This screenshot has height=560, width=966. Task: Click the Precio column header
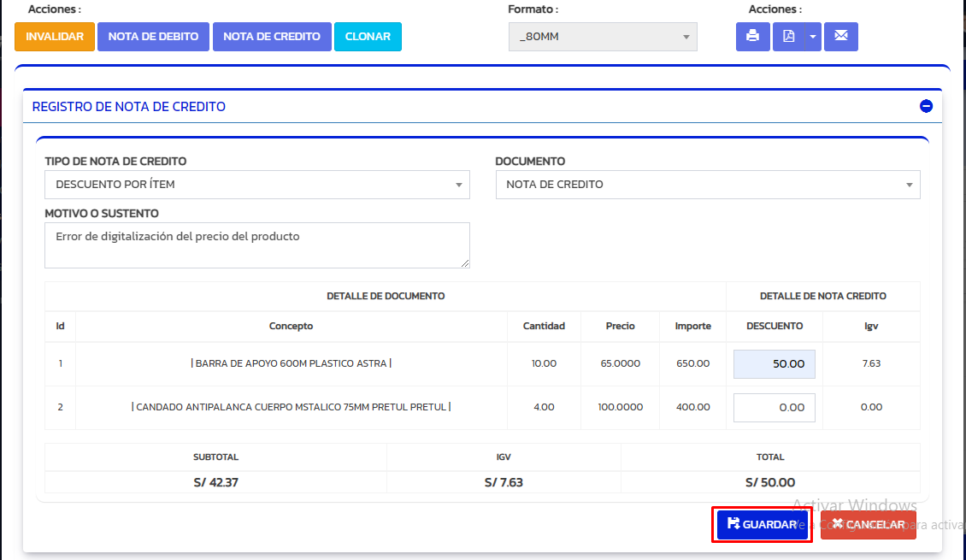620,326
